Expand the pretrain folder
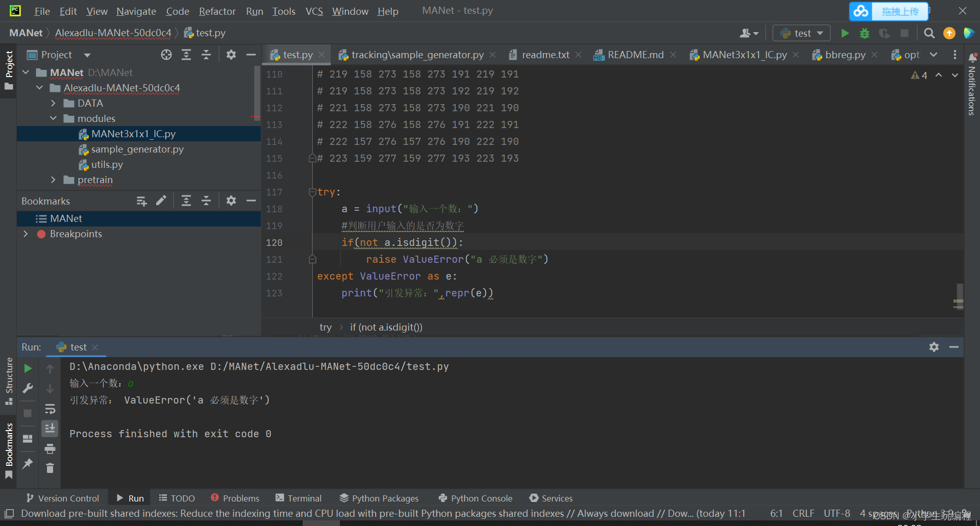The image size is (980, 526). 53,180
